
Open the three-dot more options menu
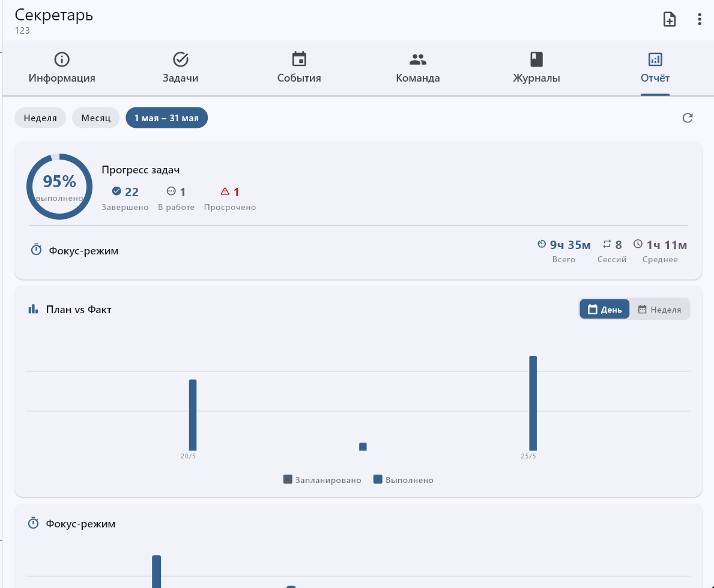pos(700,19)
